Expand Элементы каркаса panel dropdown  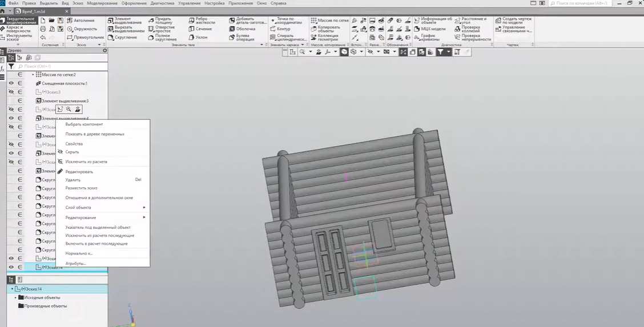[x=303, y=45]
